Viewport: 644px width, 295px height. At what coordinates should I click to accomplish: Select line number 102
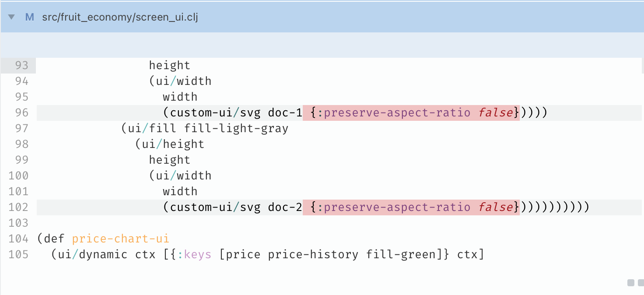(19, 207)
